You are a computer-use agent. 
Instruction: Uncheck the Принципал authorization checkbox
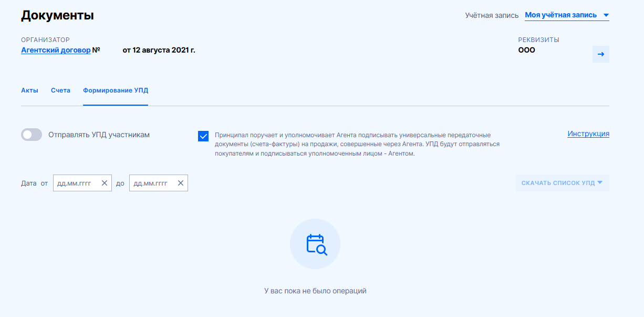[203, 136]
